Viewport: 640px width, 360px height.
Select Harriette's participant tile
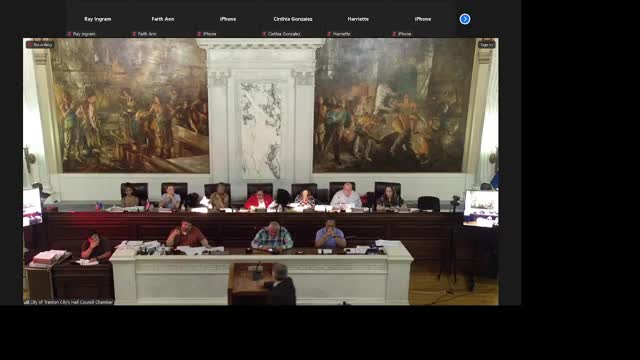point(358,19)
